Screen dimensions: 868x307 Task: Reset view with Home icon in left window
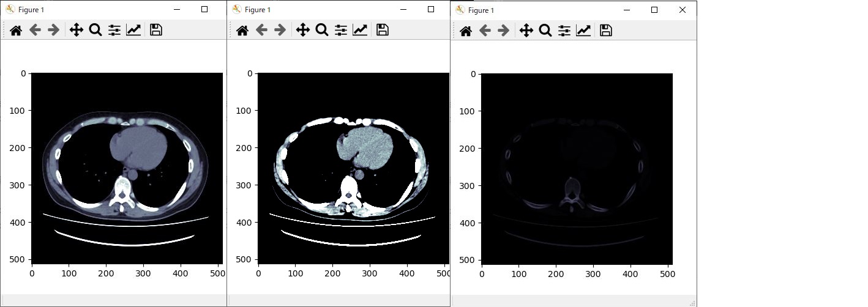pos(16,30)
